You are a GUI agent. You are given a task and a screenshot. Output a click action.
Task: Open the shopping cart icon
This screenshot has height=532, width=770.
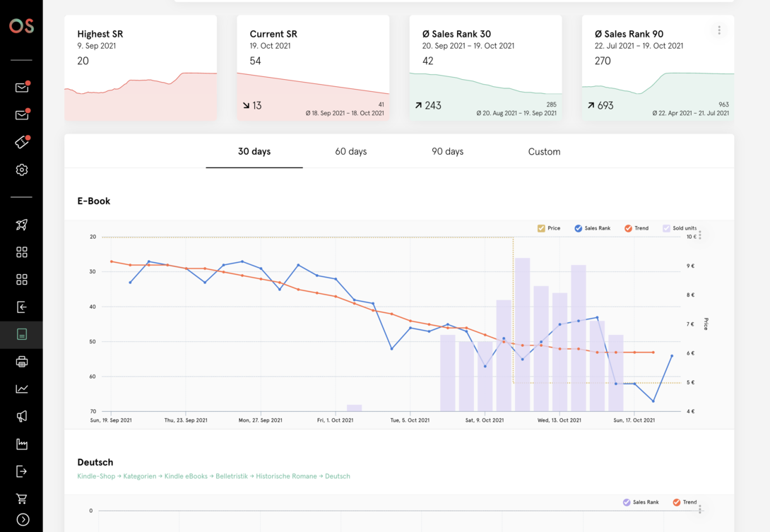coord(22,499)
